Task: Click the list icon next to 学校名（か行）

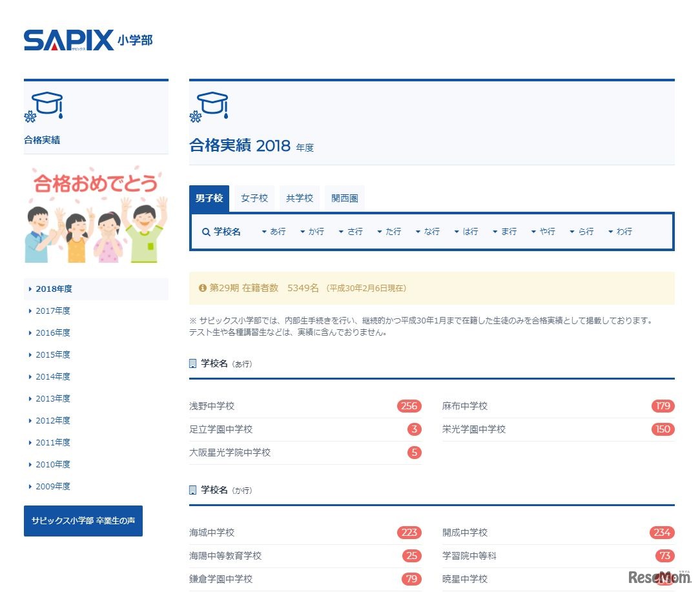Action: tap(192, 489)
